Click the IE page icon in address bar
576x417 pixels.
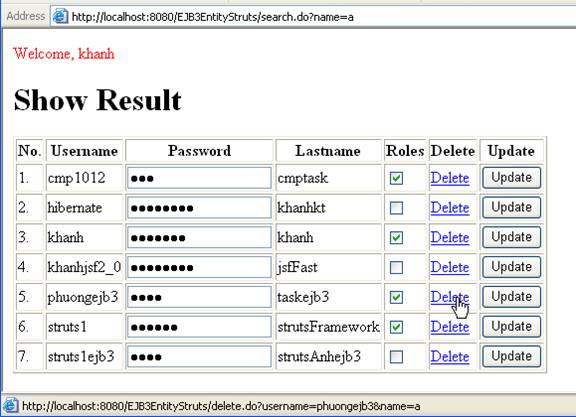click(60, 16)
